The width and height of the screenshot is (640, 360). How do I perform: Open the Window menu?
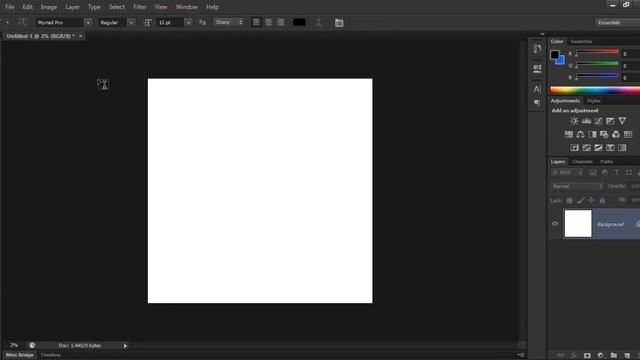(187, 7)
